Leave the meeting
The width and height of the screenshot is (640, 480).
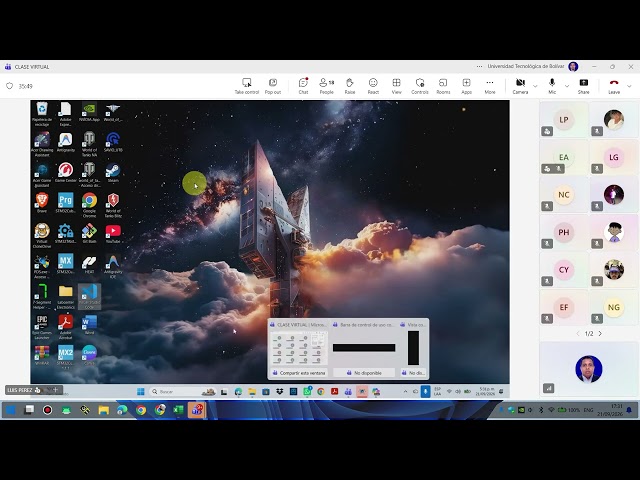click(x=614, y=86)
